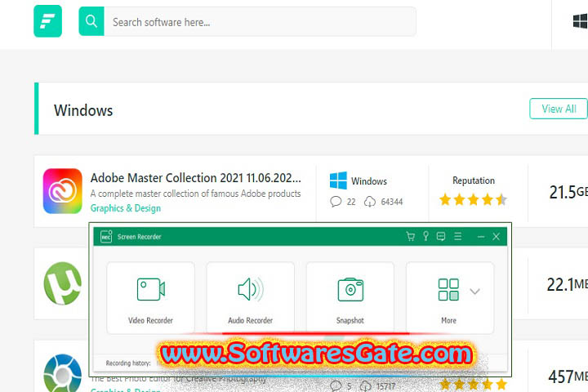Click the 22.1 MB size text
The width and height of the screenshot is (588, 392).
(567, 285)
